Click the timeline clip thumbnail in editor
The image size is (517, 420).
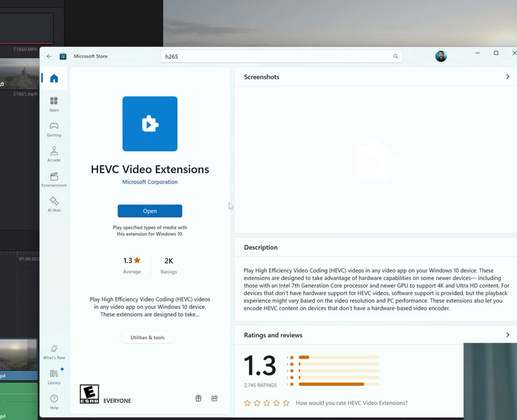[19, 355]
